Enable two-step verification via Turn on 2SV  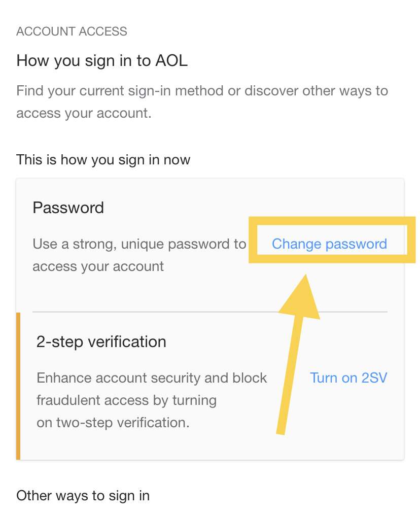[348, 378]
